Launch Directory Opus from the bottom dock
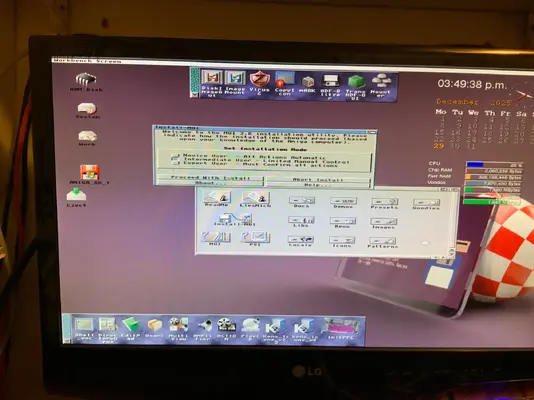Viewport: 534px width, 400px height. coord(108,329)
